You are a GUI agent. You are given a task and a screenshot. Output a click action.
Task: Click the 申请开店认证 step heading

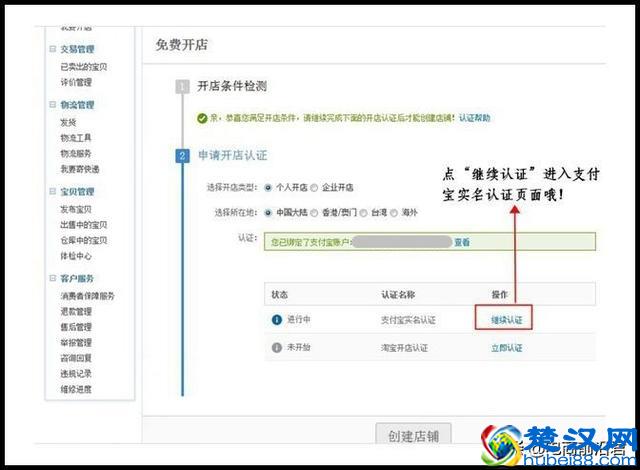pyautogui.click(x=233, y=155)
